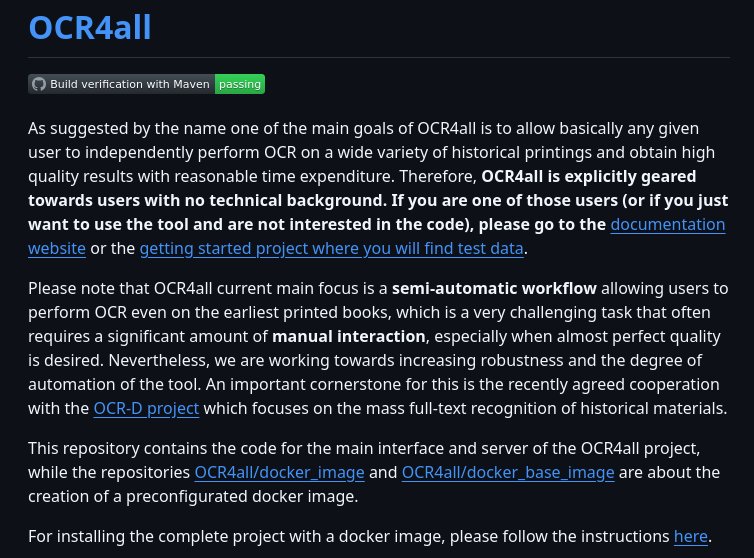Click the horizontal divider under the heading

tap(379, 57)
